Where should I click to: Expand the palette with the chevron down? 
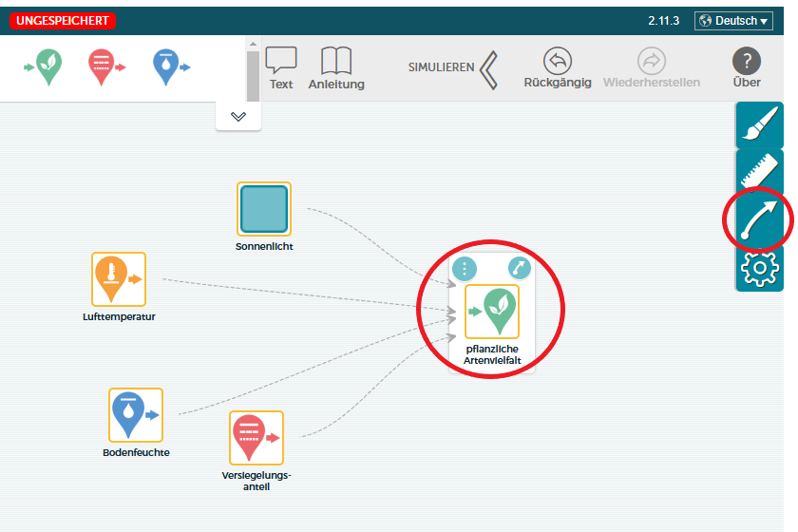pos(238,117)
